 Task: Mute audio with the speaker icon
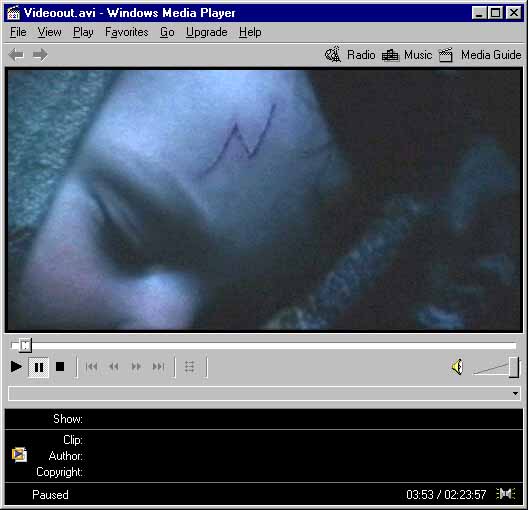point(457,367)
